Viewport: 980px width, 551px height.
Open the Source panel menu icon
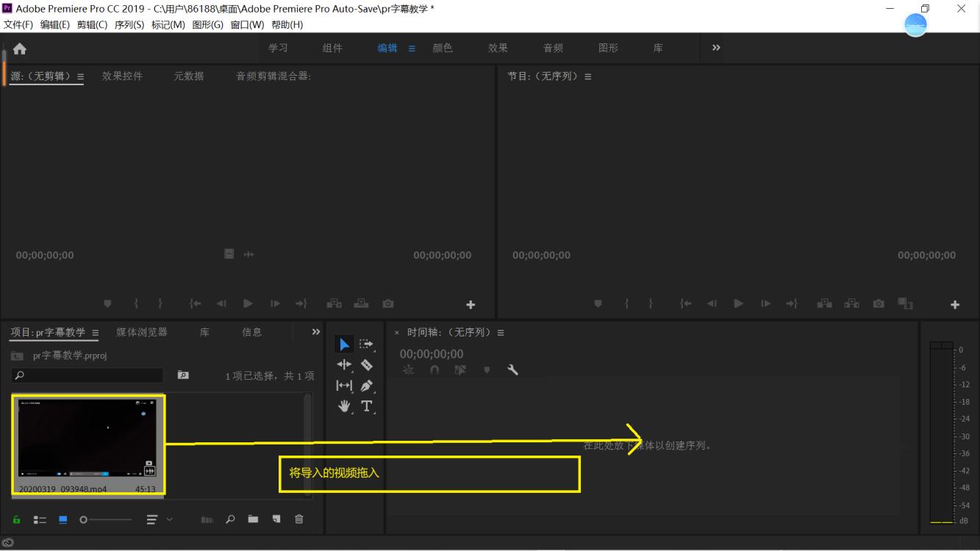[x=79, y=74]
